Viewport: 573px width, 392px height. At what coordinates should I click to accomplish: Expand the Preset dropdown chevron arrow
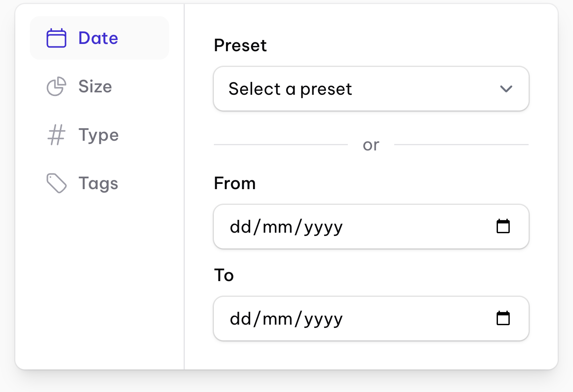[x=506, y=89]
